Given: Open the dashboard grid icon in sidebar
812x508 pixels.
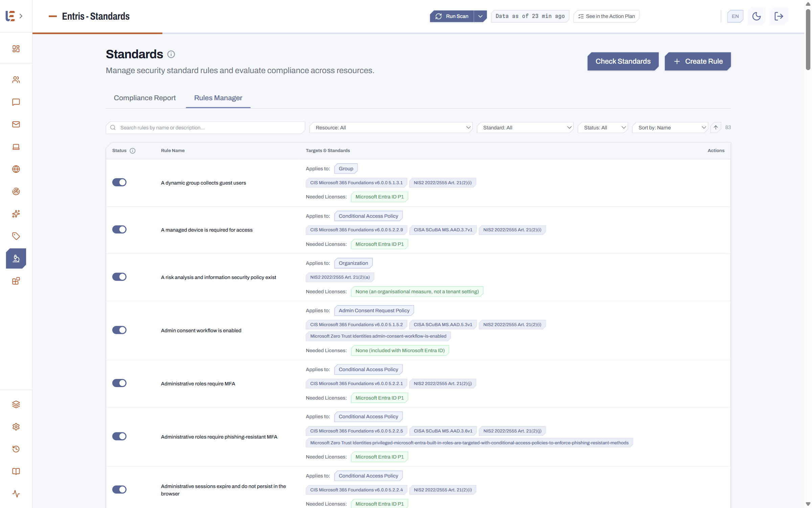Looking at the screenshot, I should (x=16, y=49).
